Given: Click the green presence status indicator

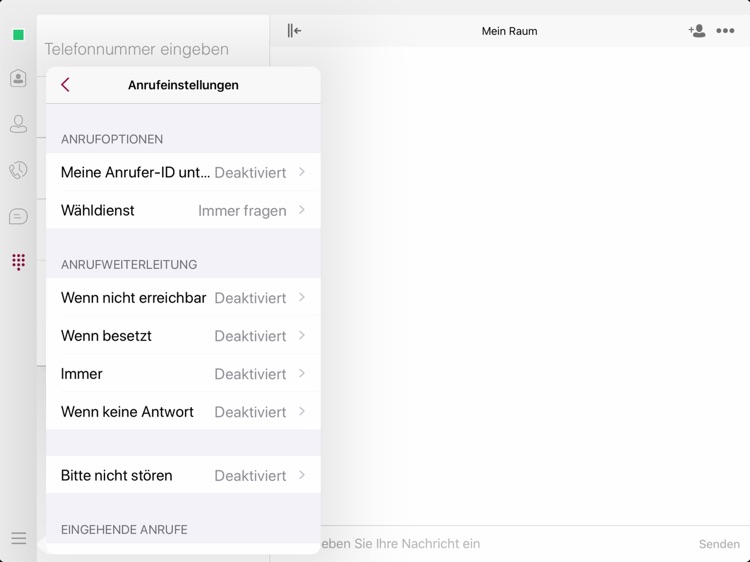Looking at the screenshot, I should (x=18, y=35).
